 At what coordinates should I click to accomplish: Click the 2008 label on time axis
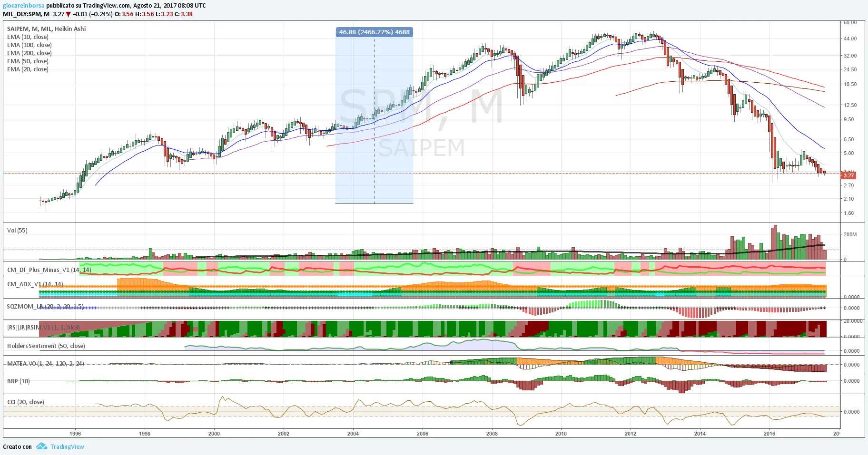coord(492,433)
